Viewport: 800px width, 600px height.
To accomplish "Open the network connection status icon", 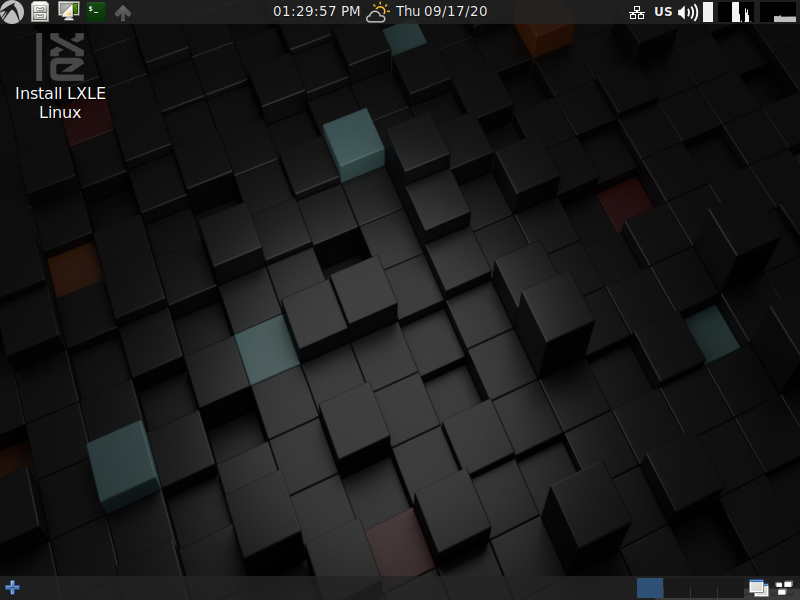I will coord(636,12).
